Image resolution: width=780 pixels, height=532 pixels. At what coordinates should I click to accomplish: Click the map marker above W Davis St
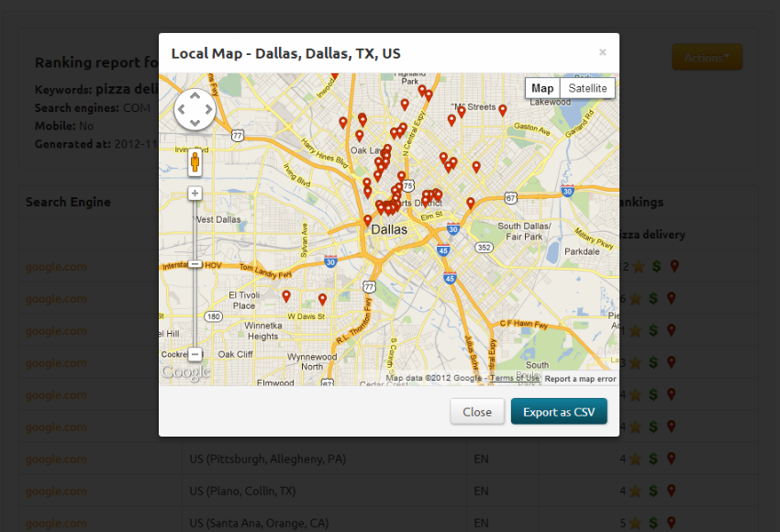[322, 299]
